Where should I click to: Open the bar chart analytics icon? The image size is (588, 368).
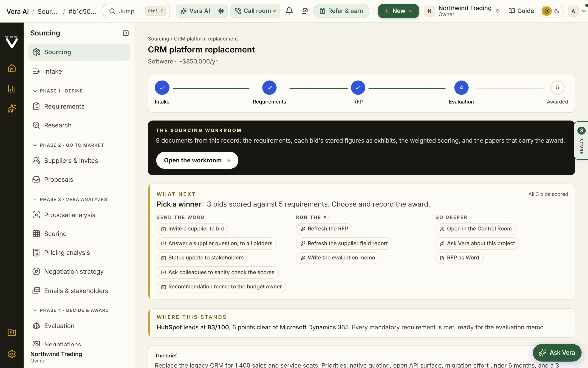(x=12, y=88)
